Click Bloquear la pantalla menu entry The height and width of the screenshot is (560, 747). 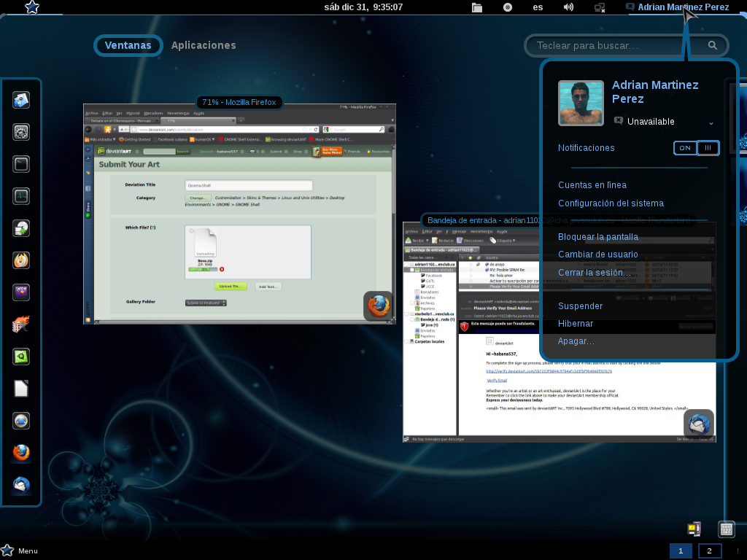pos(597,237)
